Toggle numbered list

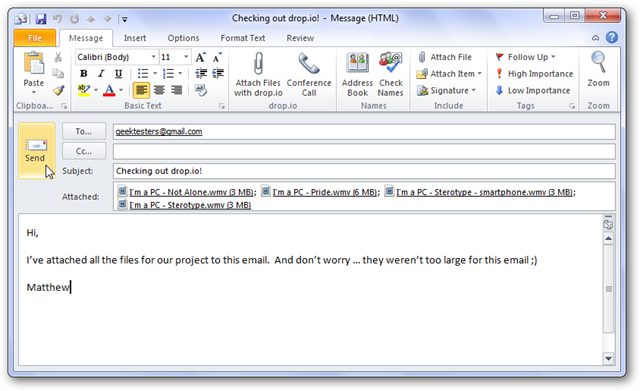[x=168, y=73]
